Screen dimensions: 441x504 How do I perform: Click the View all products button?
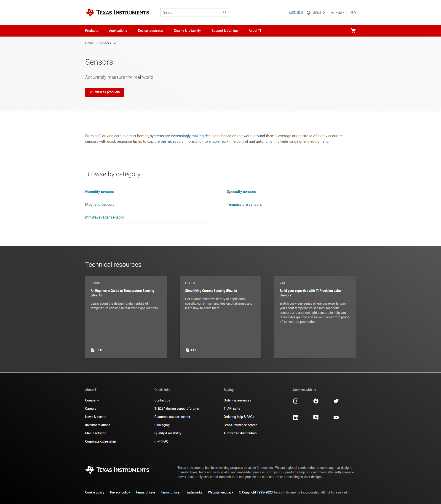click(x=104, y=92)
